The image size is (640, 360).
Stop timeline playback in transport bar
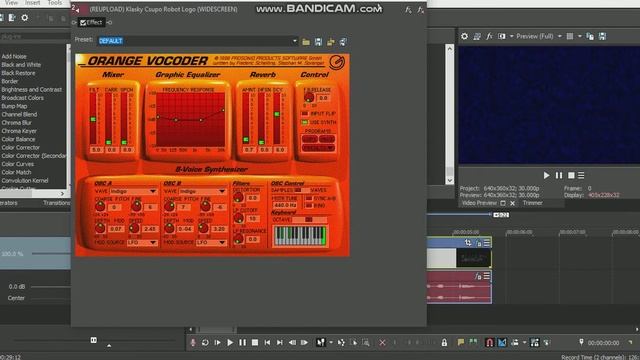click(255, 342)
